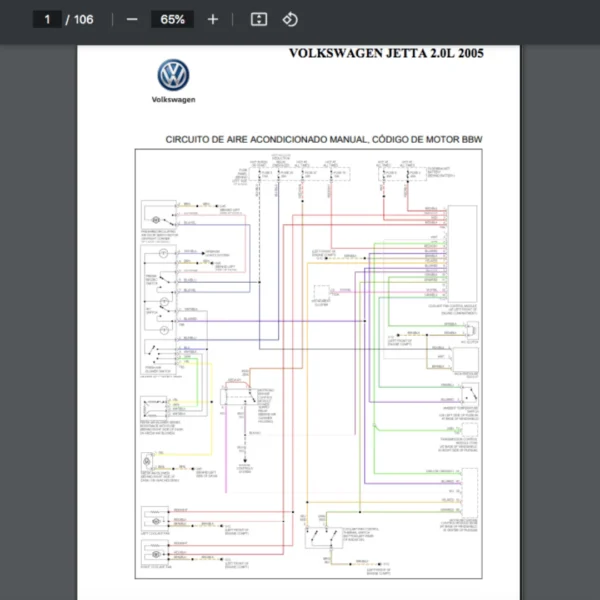600x600 pixels.
Task: Rotate the document using the rotate icon
Action: click(x=289, y=19)
